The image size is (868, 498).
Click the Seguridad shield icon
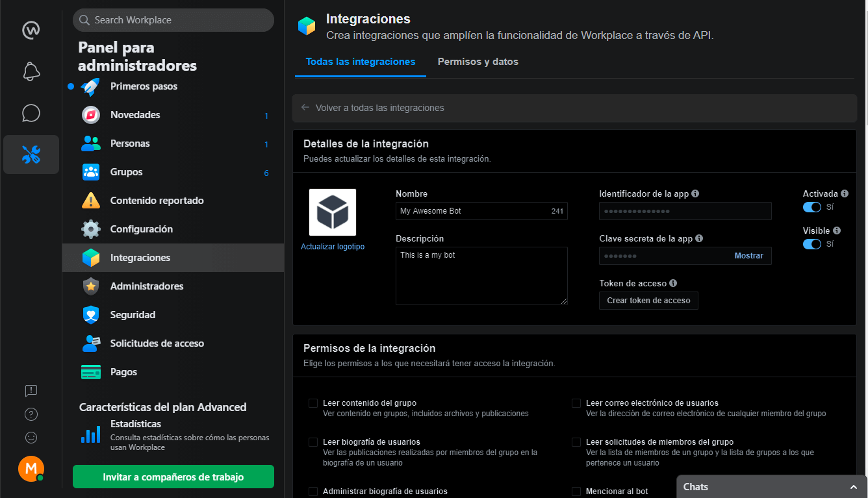point(91,315)
